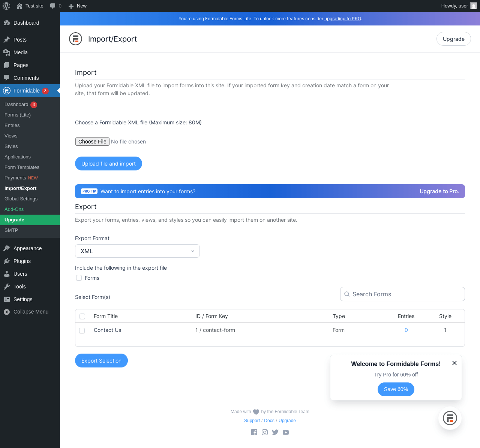Click the Posts pushpin icon
Screen dimensions: 480x448
click(x=7, y=40)
